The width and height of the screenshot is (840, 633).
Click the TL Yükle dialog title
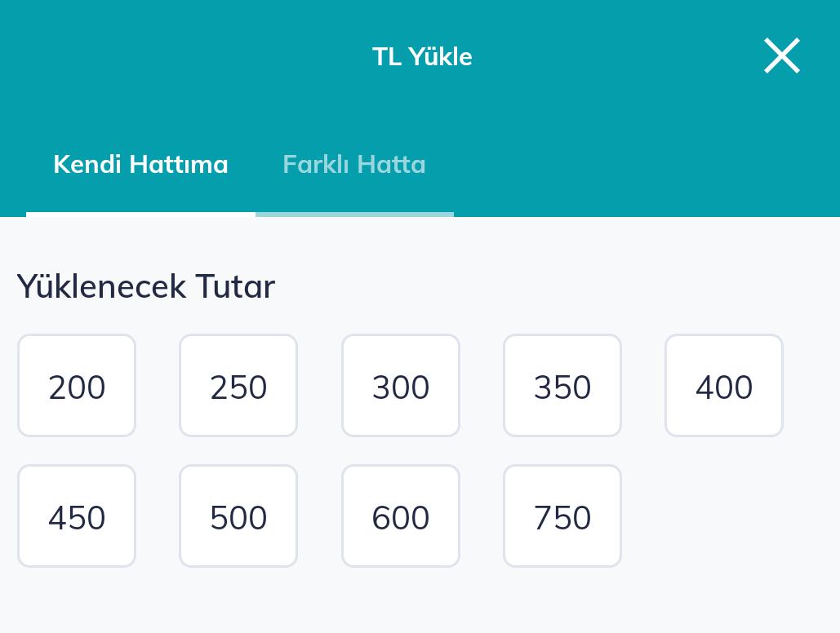[x=422, y=56]
